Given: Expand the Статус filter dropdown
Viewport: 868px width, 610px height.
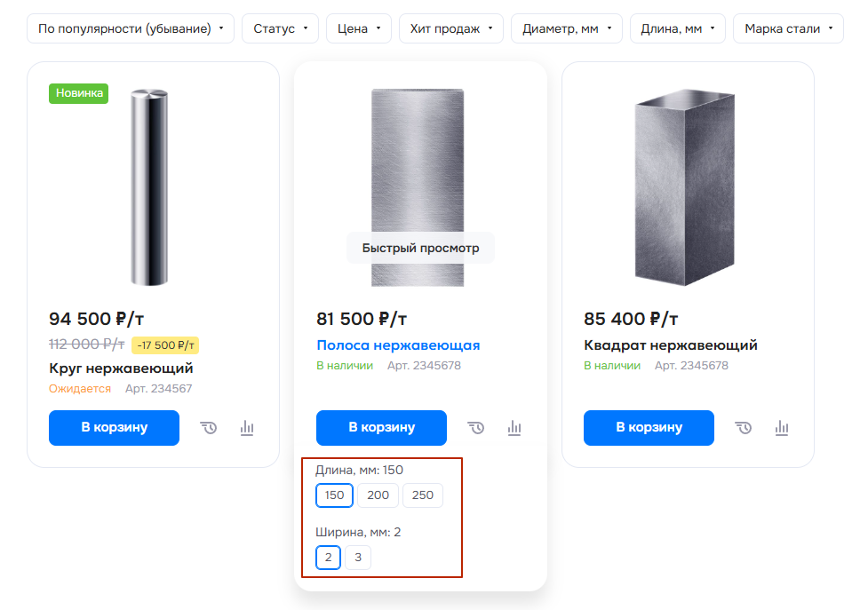Looking at the screenshot, I should tap(280, 28).
